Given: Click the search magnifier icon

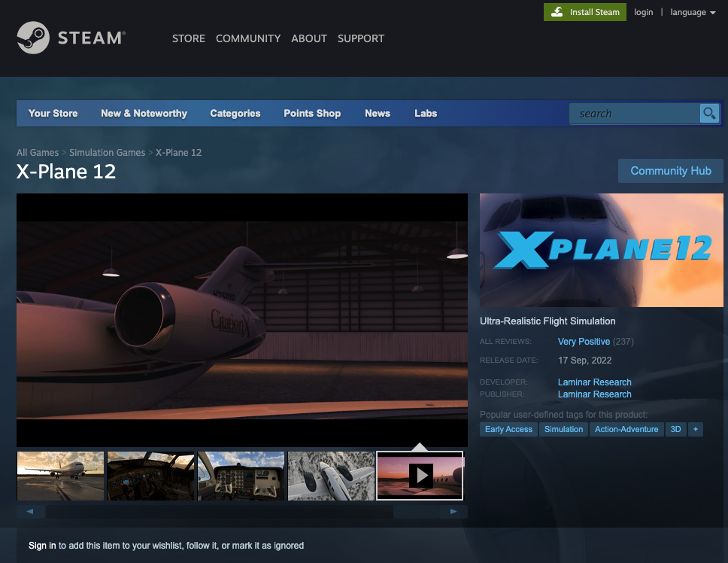Looking at the screenshot, I should [x=709, y=114].
